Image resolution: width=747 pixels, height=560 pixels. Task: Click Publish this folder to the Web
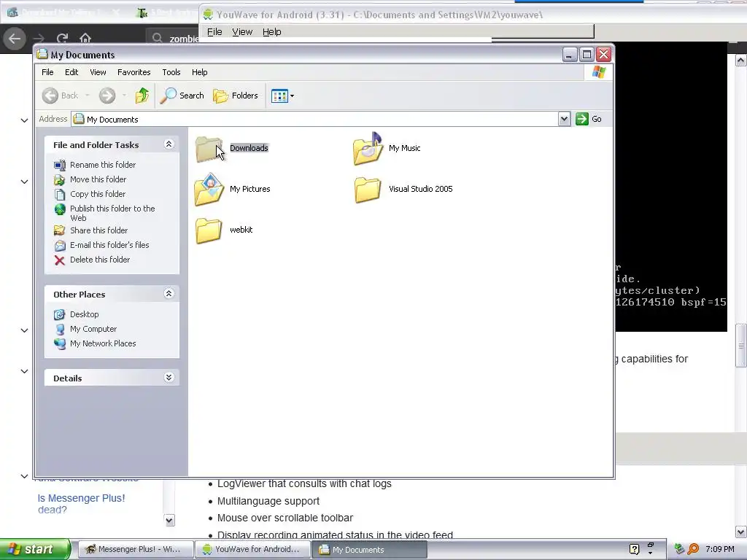point(112,213)
